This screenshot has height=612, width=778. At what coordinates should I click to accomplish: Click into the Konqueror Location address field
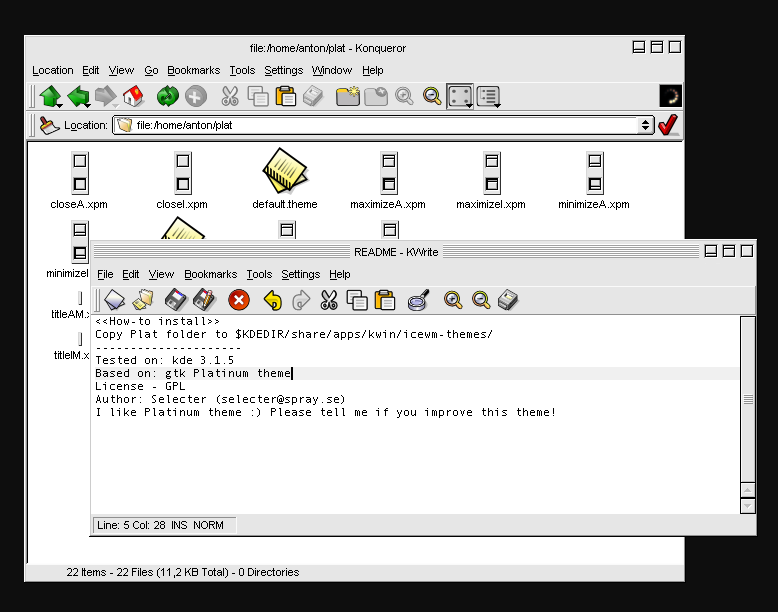click(377, 125)
